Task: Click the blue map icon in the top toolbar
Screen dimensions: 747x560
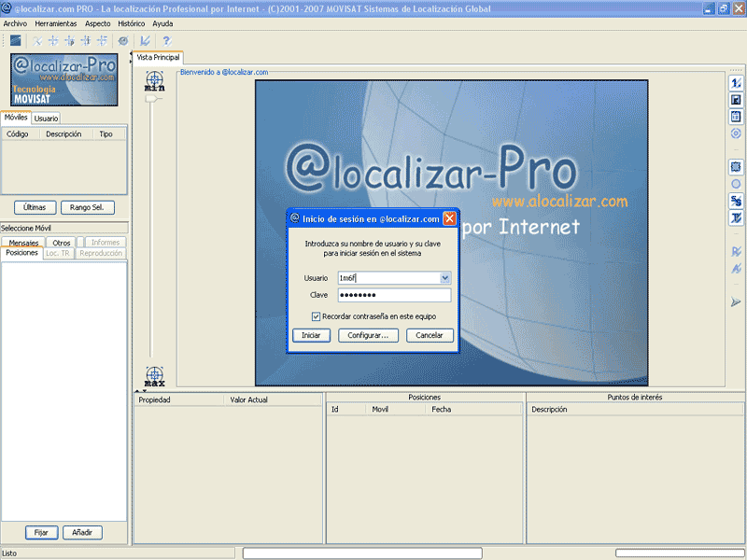Action: [16, 41]
